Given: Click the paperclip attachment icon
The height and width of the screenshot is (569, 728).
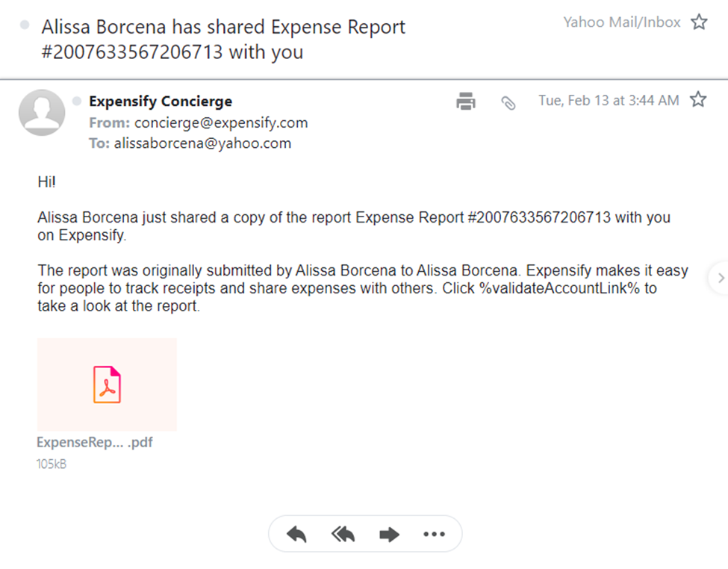Looking at the screenshot, I should point(508,102).
